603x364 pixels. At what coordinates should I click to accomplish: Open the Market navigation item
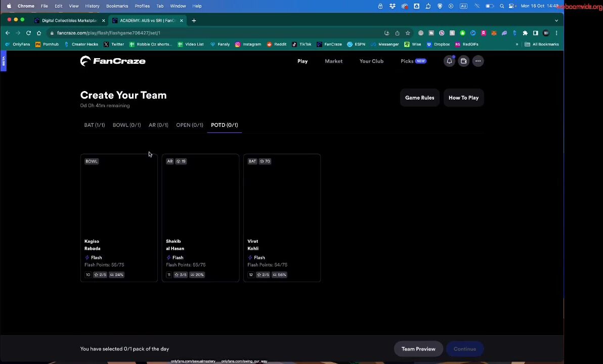(x=333, y=61)
